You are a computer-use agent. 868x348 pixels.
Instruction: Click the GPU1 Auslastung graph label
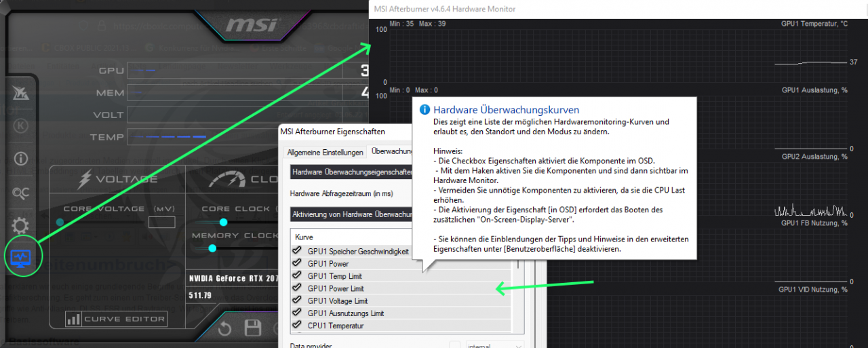[x=814, y=90]
